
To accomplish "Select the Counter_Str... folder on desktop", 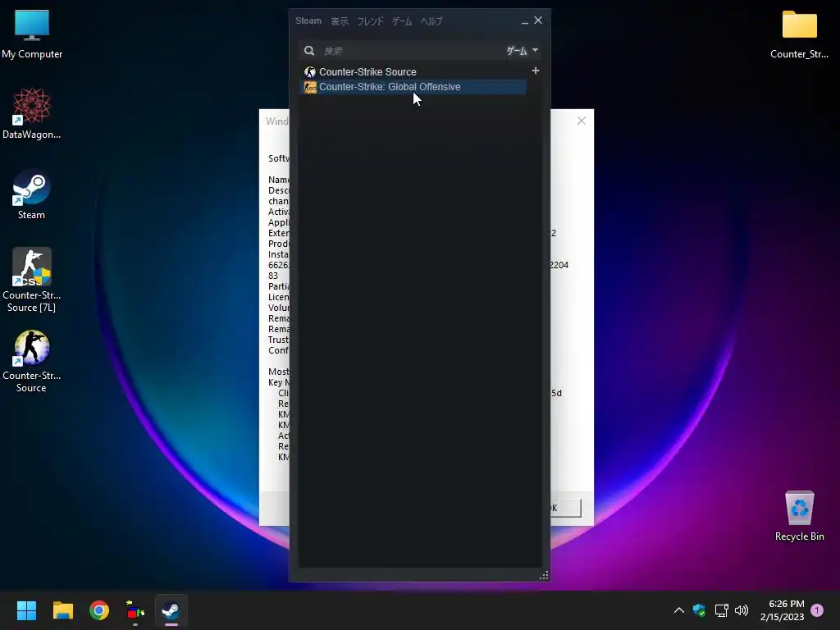I will [x=799, y=34].
